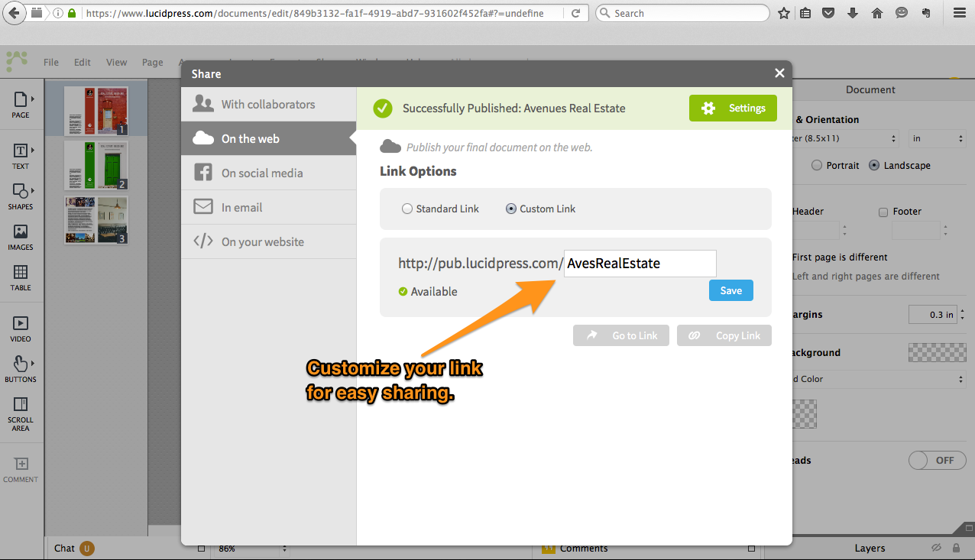
Task: Enable the Footer checkbox
Action: pyautogui.click(x=883, y=212)
